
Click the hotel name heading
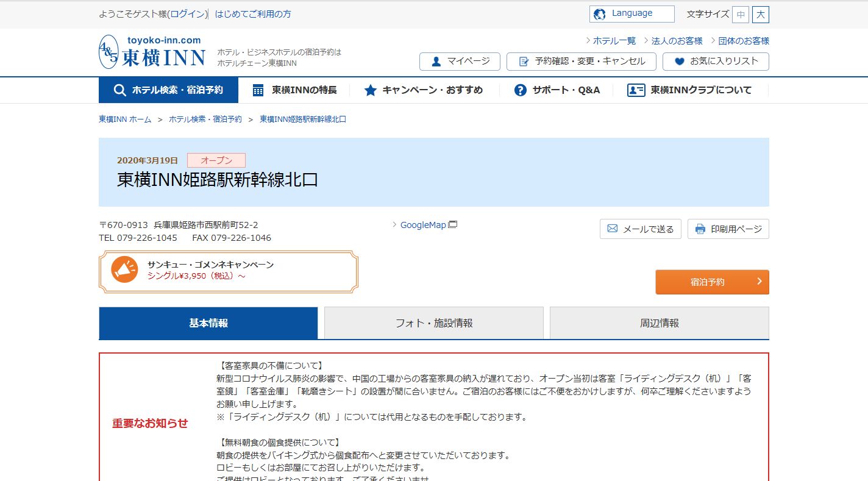[218, 180]
